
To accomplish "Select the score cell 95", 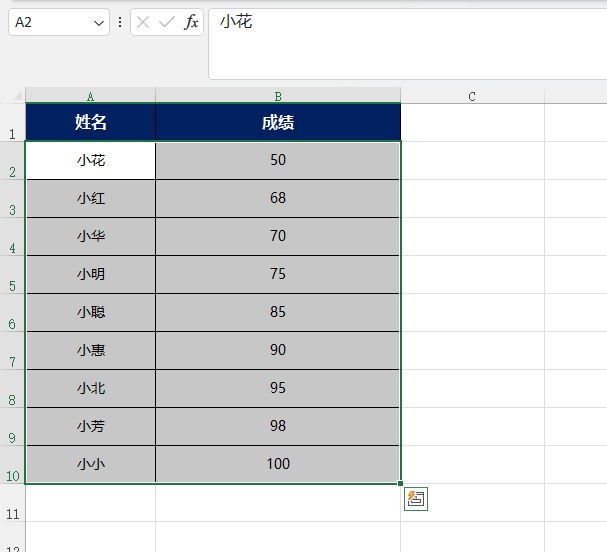I will tap(278, 388).
